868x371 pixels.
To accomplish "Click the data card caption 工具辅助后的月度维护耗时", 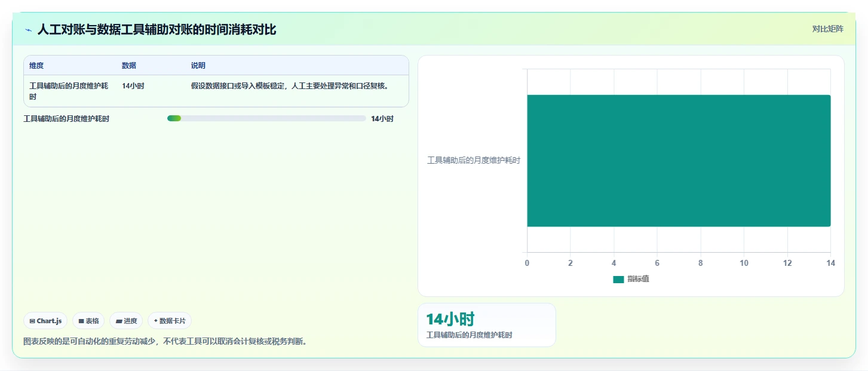I will point(470,335).
